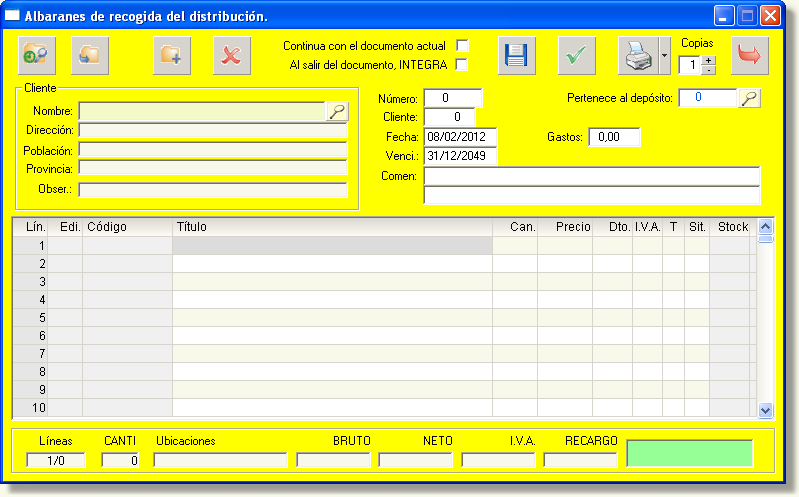Decrease Copias with minus stepper
This screenshot has height=497, width=799.
[x=708, y=70]
